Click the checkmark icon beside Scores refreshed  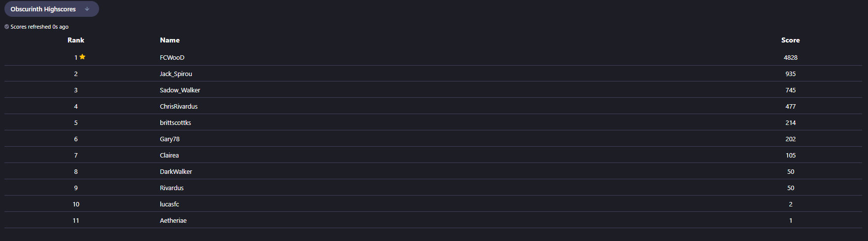point(7,27)
